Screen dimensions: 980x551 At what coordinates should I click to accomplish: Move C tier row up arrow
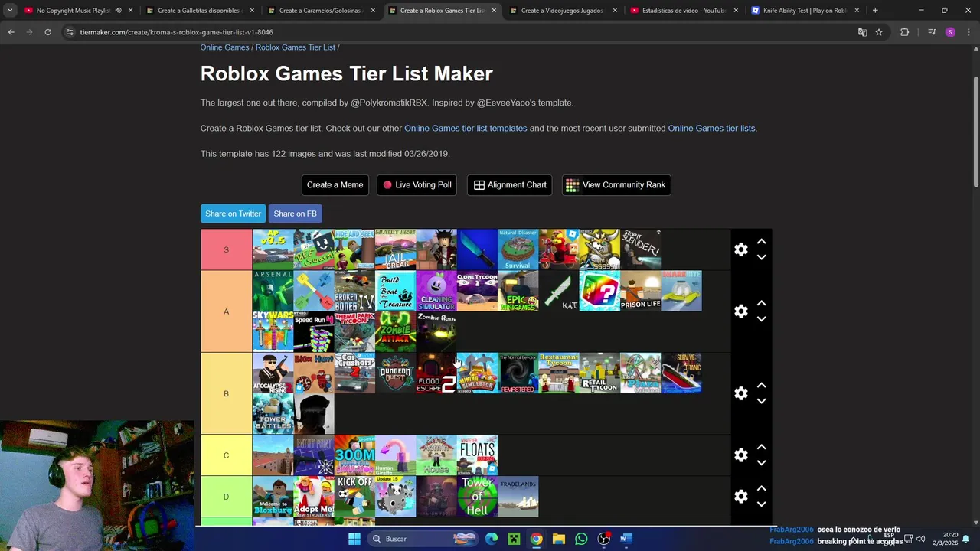761,447
